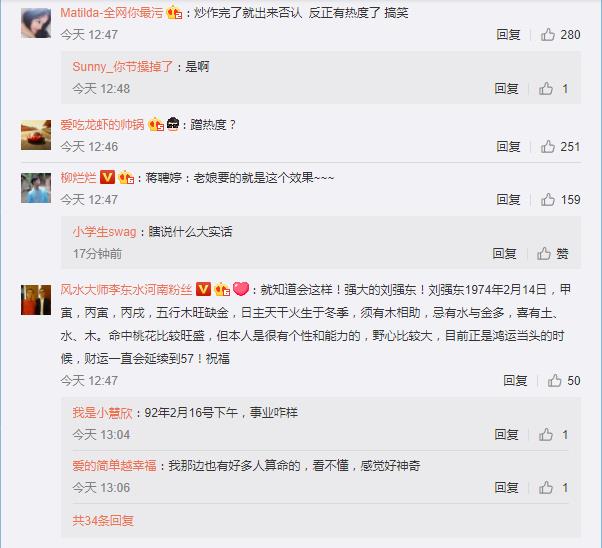The image size is (602, 548).
Task: View 柳烂烂's avatar thumbnail
Action: point(36,188)
